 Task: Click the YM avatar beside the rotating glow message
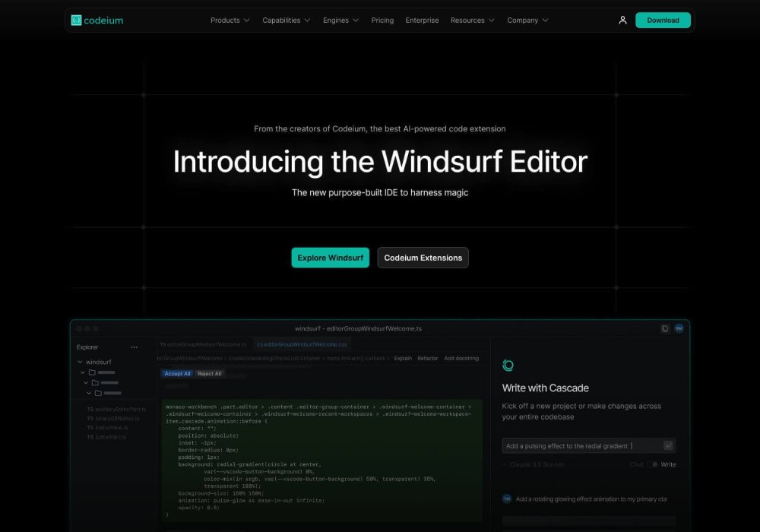pyautogui.click(x=507, y=499)
